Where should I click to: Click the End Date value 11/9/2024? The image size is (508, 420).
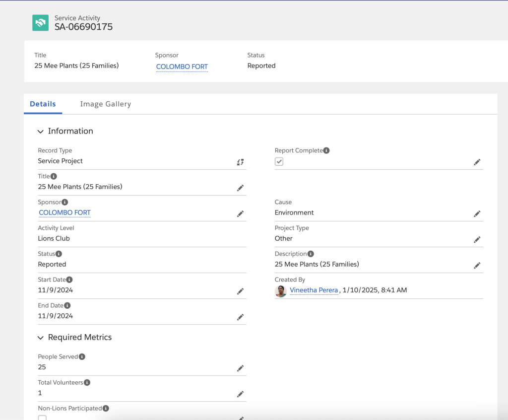[x=56, y=316]
